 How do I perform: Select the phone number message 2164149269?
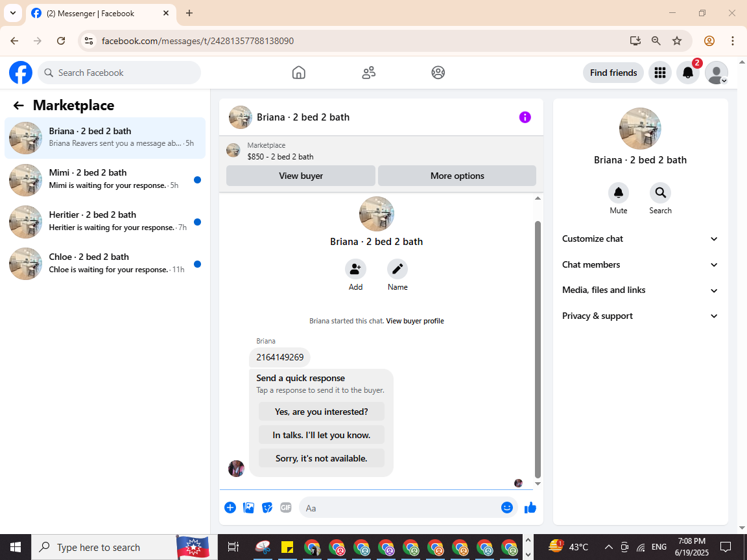(279, 358)
